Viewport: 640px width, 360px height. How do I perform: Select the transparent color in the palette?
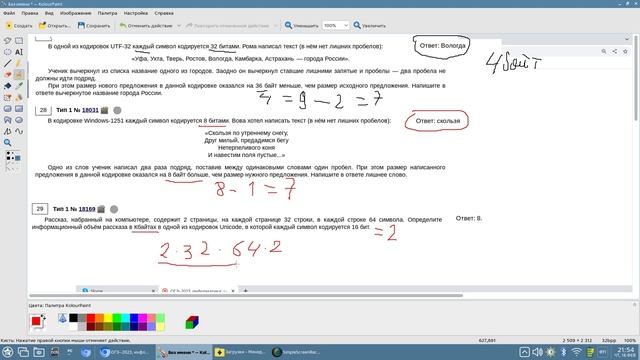tap(62, 318)
